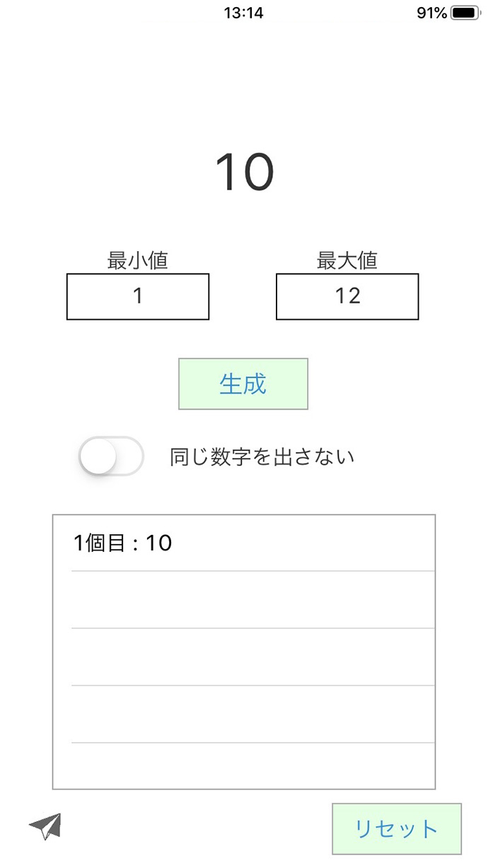Viewport: 488px width, 868px height.
Task: Click the 最大値 label text
Action: coord(347,260)
